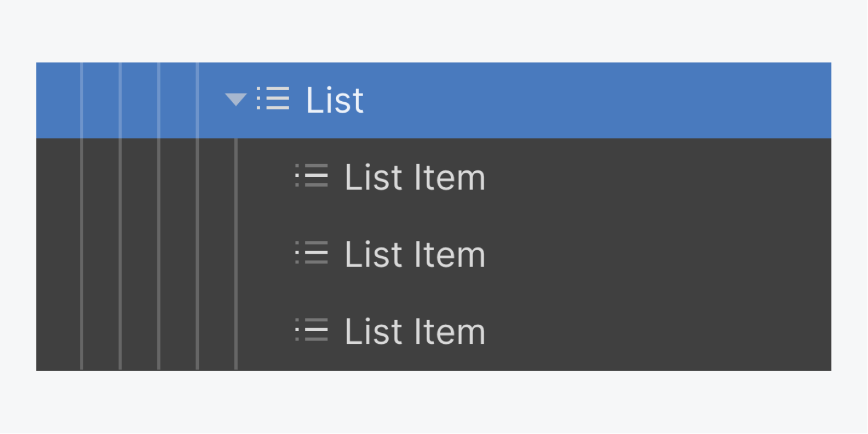Select the first 'List Item' label
868x434 pixels.
pyautogui.click(x=415, y=177)
